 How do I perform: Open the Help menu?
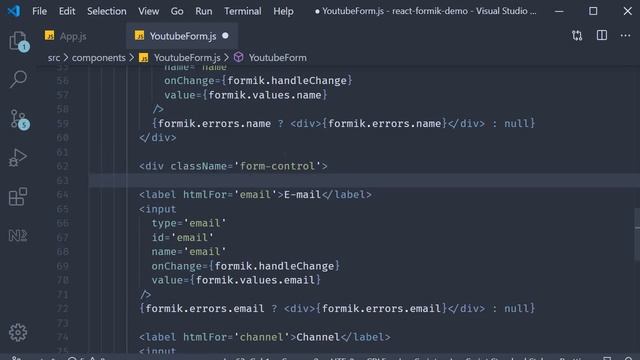point(283,11)
